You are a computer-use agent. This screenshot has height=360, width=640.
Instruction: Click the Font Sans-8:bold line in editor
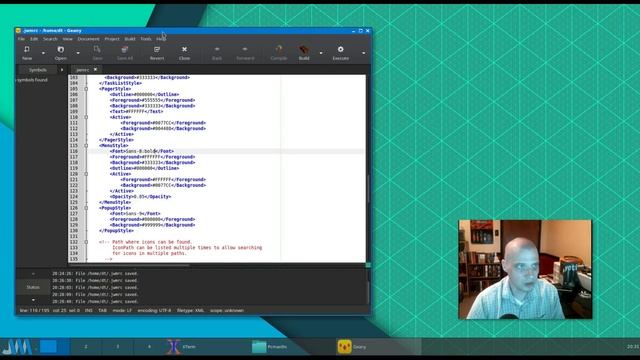pyautogui.click(x=142, y=151)
